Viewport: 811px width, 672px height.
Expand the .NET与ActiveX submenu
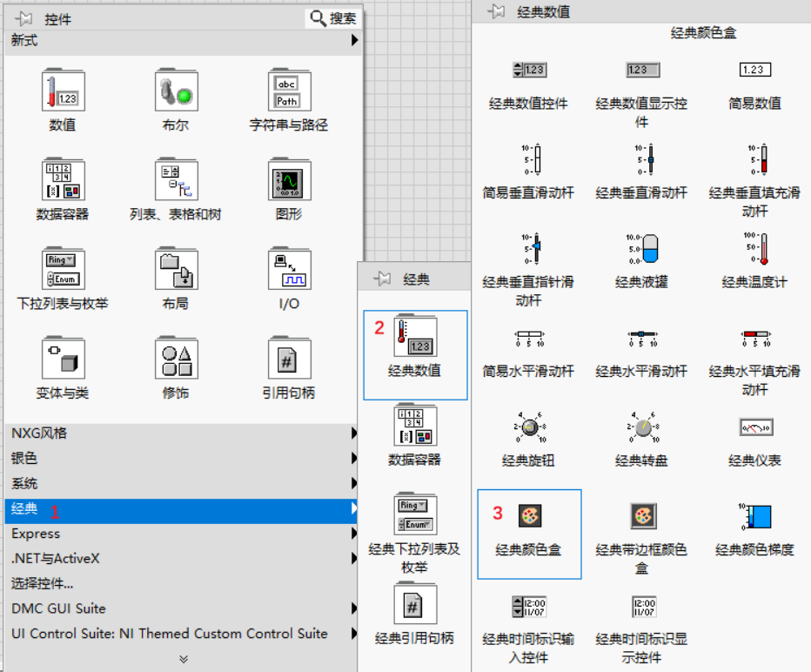354,558
